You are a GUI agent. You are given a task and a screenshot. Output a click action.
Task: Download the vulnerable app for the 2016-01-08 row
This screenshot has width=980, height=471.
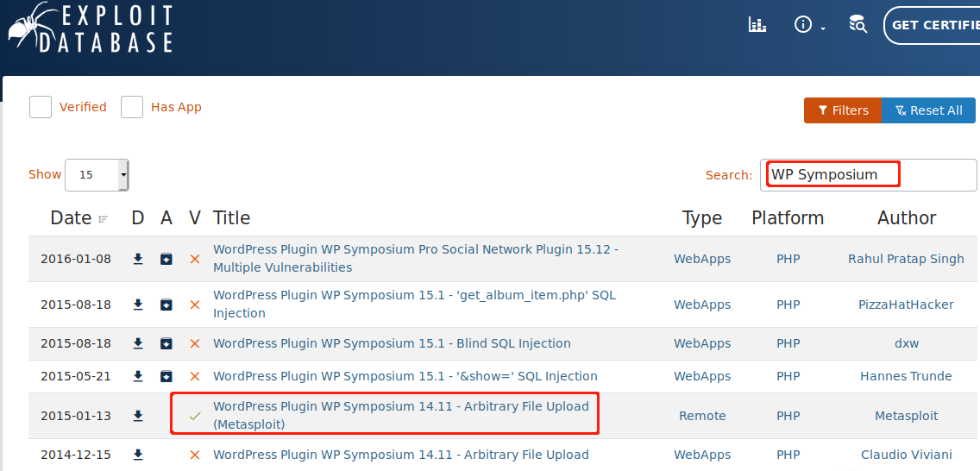[x=166, y=259]
